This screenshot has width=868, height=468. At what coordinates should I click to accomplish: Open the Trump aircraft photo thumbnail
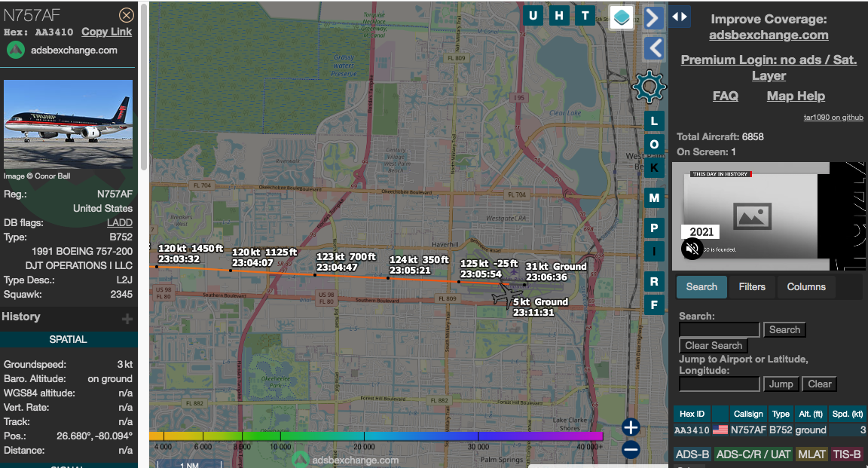(x=68, y=124)
